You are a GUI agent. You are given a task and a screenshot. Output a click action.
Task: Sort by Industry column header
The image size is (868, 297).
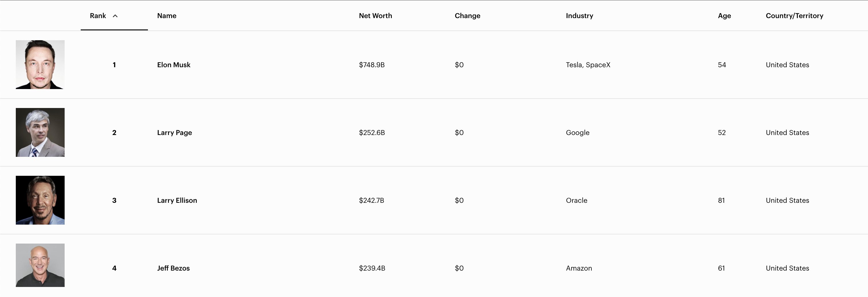click(579, 16)
